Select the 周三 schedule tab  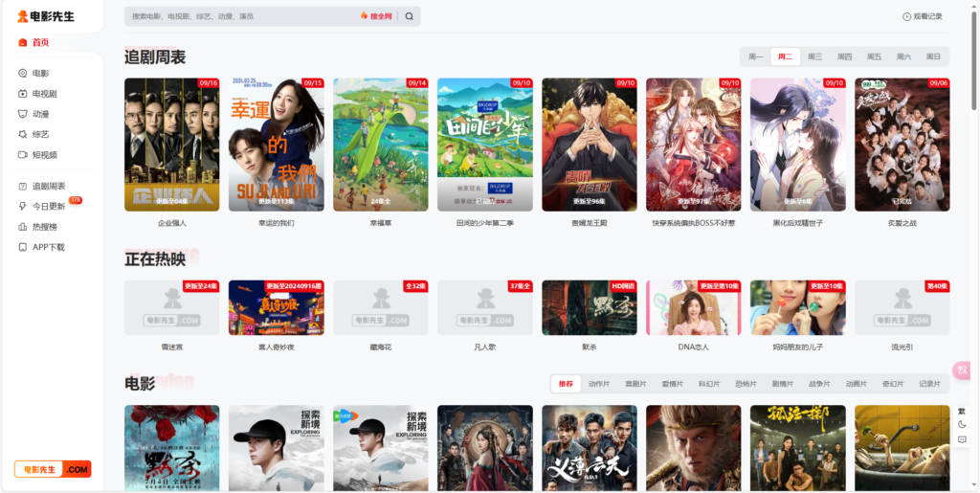tap(815, 56)
